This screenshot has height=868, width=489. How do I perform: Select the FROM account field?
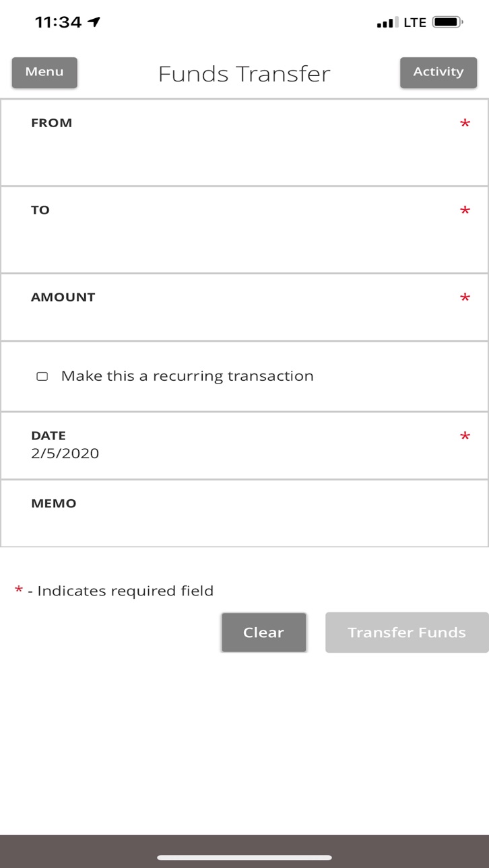(244, 143)
